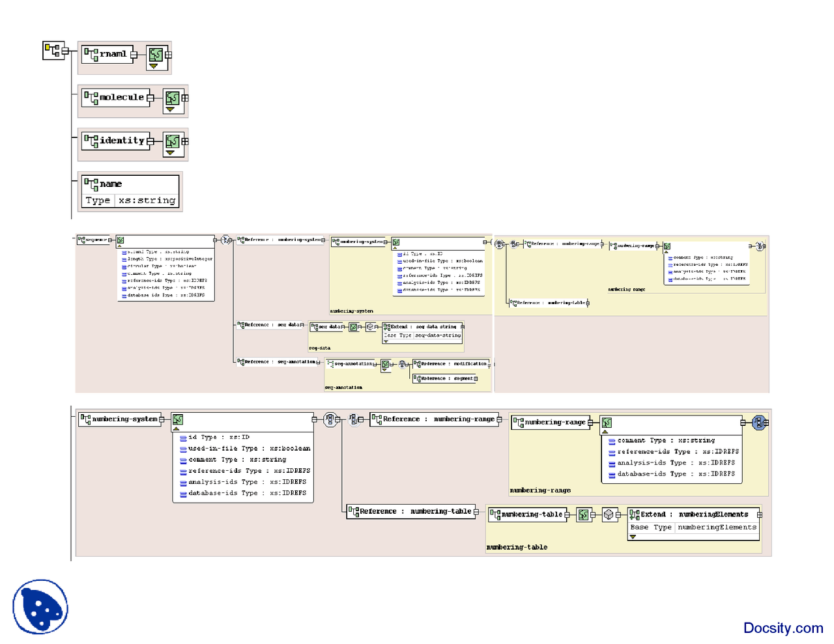834x644 pixels.
Task: Click the octagon compositor icon after large numbering-system box
Action: click(x=330, y=420)
